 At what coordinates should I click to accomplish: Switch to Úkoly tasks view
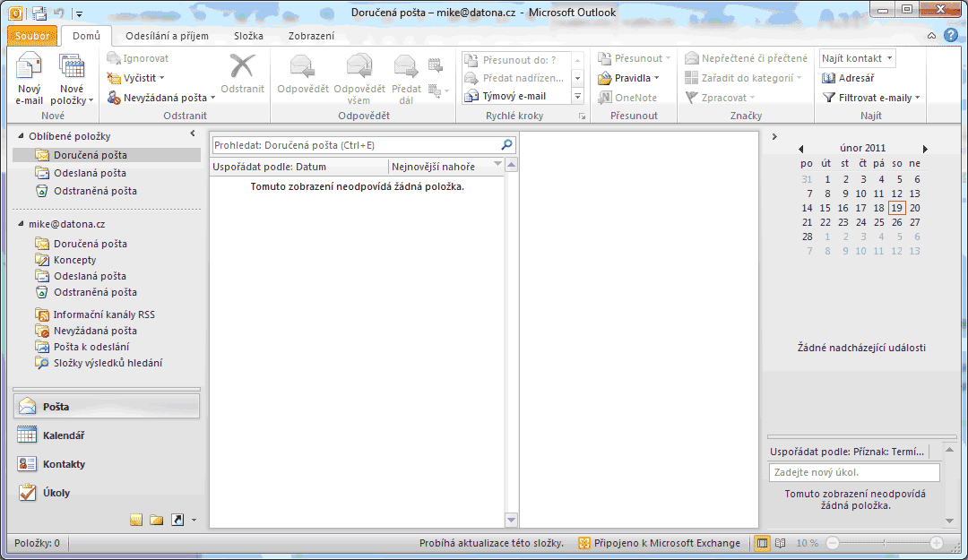(x=106, y=492)
